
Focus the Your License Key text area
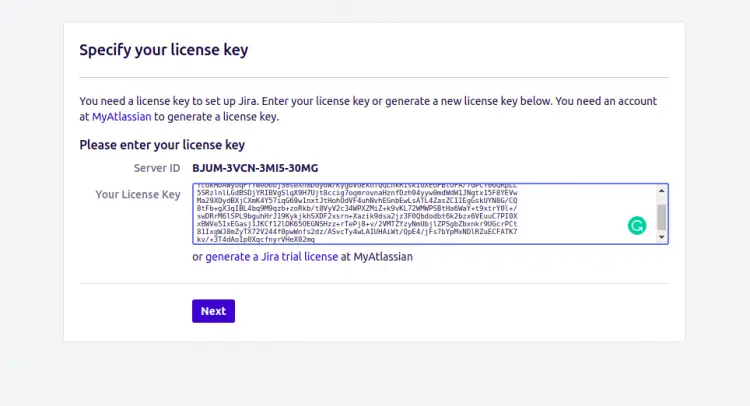pos(420,214)
